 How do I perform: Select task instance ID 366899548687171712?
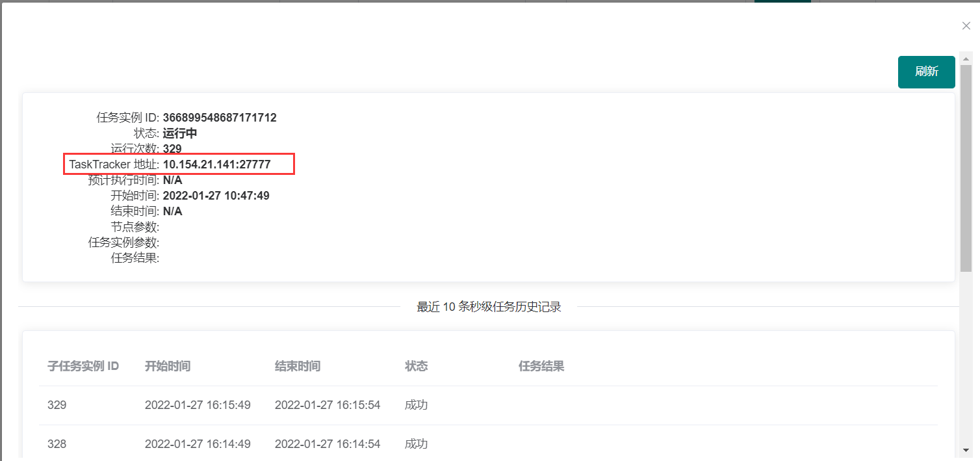tap(220, 118)
